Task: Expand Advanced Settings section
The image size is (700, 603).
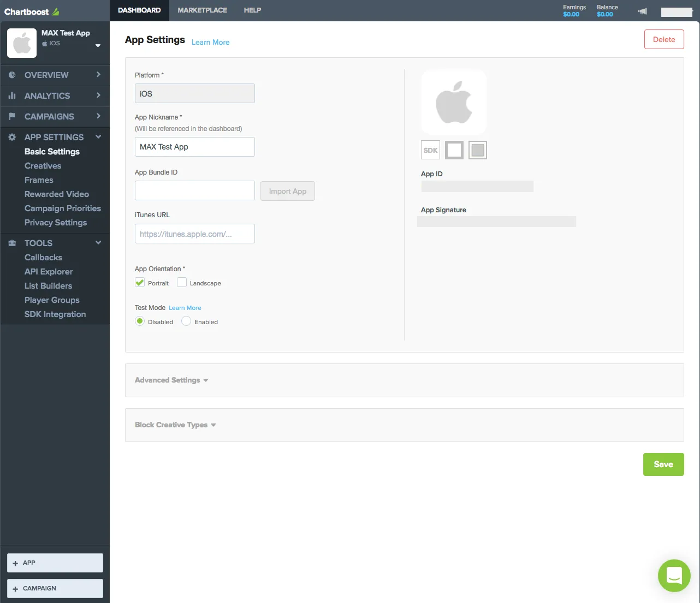Action: coord(171,380)
